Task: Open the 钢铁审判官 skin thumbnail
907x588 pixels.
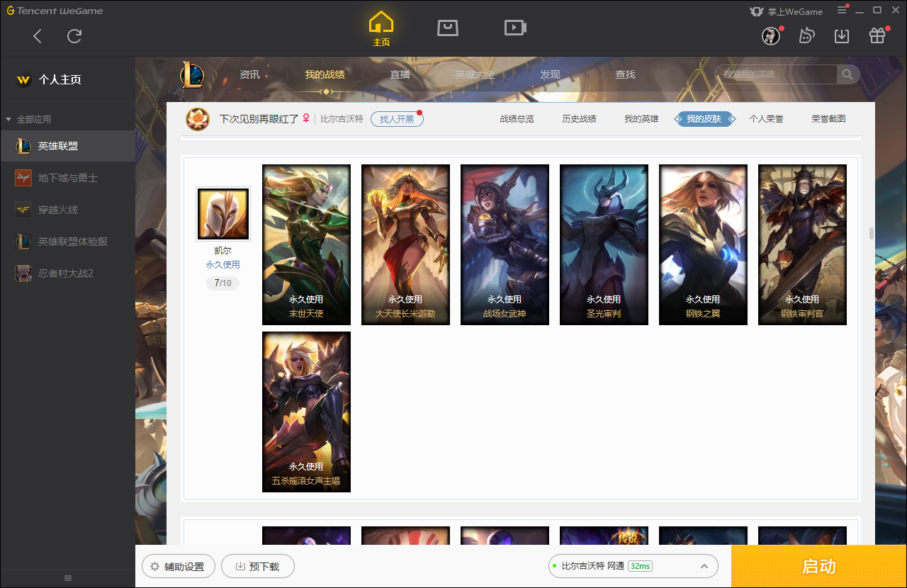Action: pyautogui.click(x=802, y=244)
